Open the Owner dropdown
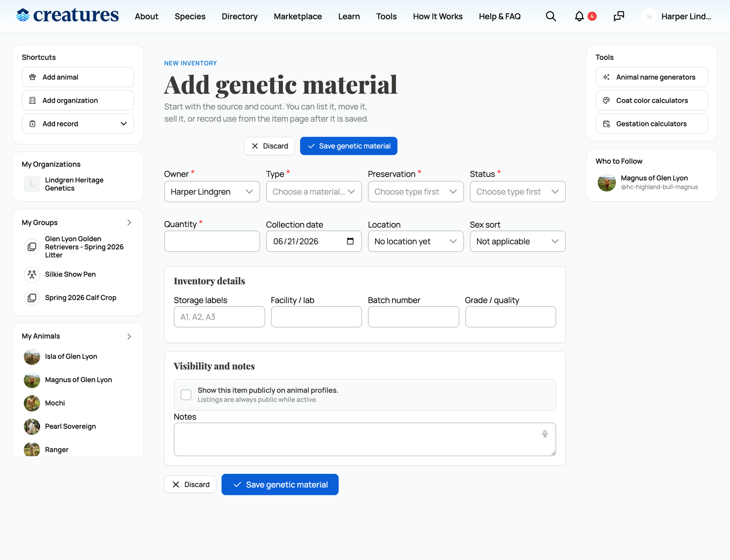This screenshot has width=730, height=560. 212,192
